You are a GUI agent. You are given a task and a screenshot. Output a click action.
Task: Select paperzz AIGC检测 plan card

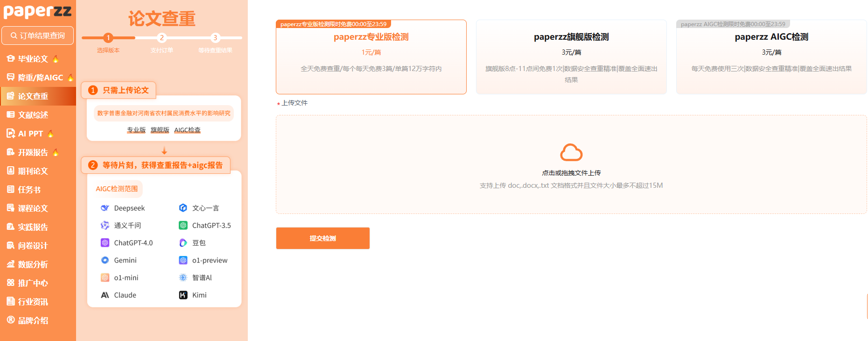(771, 57)
